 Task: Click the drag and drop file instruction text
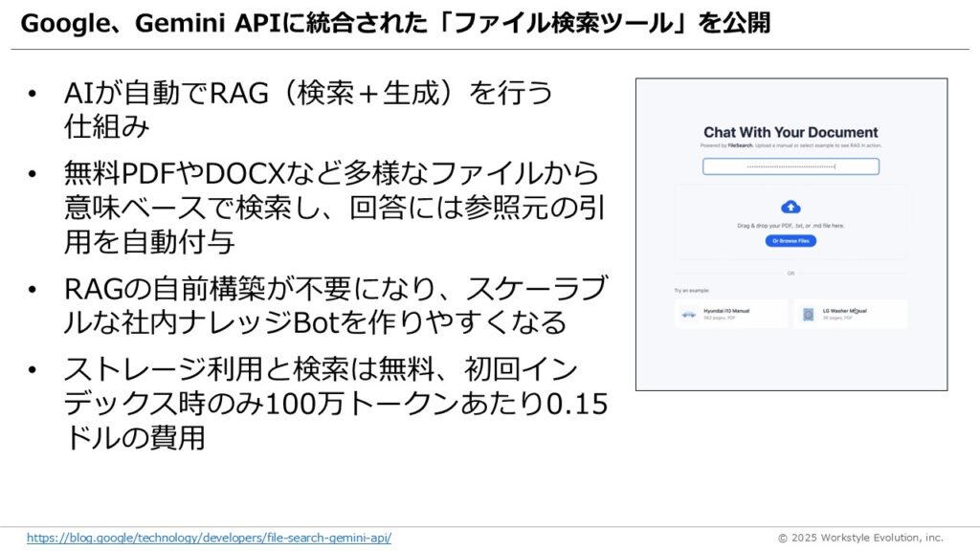[791, 225]
